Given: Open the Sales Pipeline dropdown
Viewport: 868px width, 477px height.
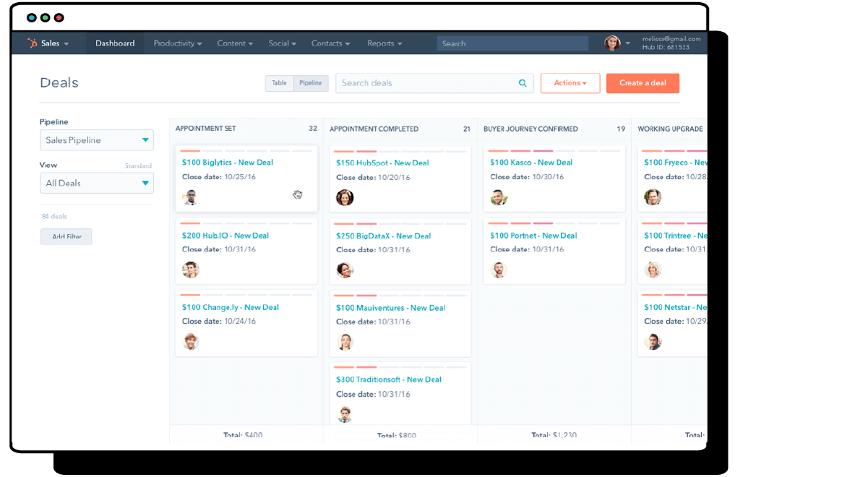Looking at the screenshot, I should coord(97,140).
